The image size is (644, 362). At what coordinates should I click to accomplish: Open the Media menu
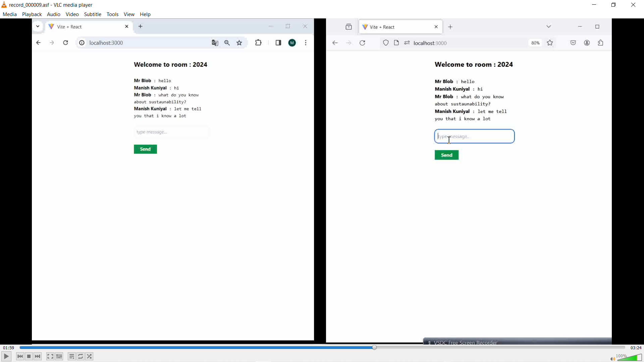point(9,14)
